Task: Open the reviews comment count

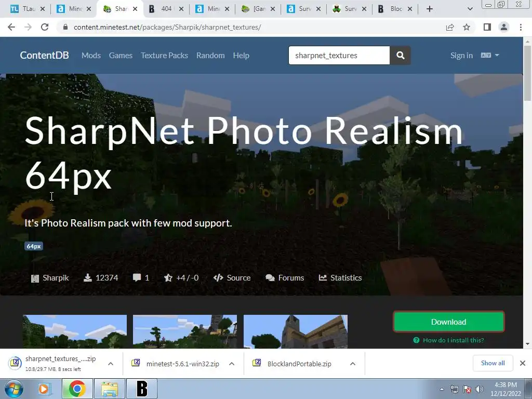Action: coord(141,278)
